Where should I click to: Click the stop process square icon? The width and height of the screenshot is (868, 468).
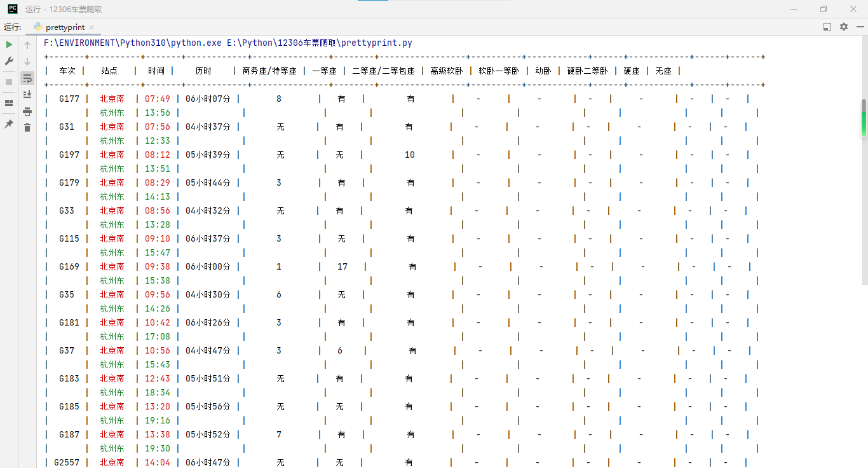pyautogui.click(x=9, y=82)
